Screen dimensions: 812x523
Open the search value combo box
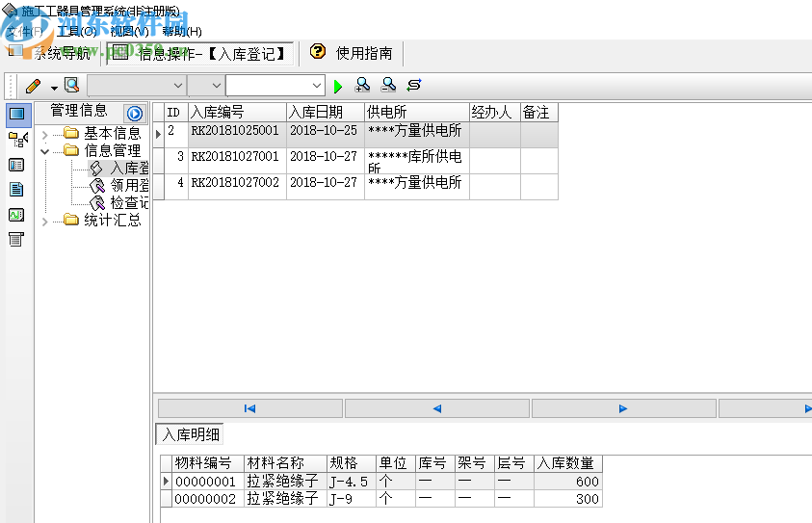pos(275,86)
